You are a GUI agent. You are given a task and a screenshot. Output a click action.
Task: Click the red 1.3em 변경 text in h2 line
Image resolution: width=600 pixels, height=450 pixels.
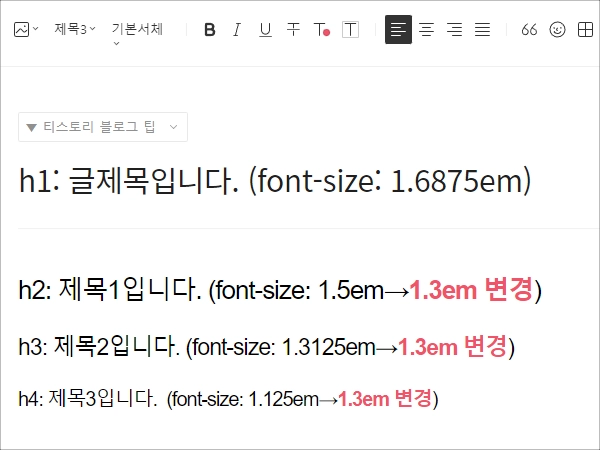(471, 289)
